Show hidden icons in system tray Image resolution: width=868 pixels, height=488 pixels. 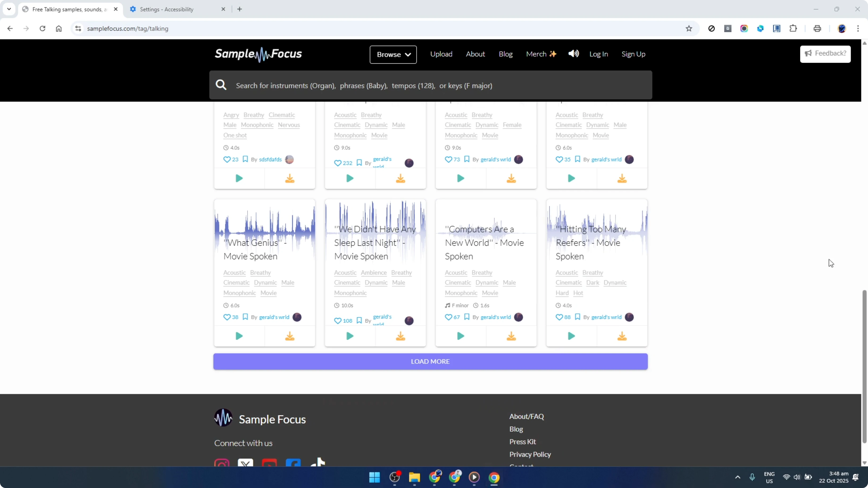738,477
